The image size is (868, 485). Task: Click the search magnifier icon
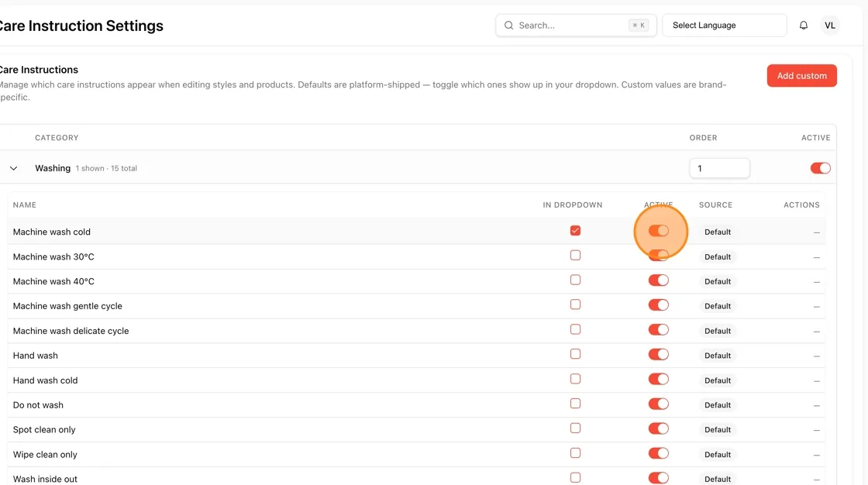[x=508, y=26]
